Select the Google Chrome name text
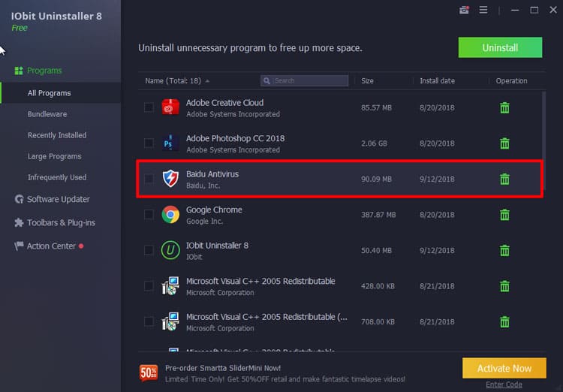Screen dimensions: 563x392 [x=214, y=210]
